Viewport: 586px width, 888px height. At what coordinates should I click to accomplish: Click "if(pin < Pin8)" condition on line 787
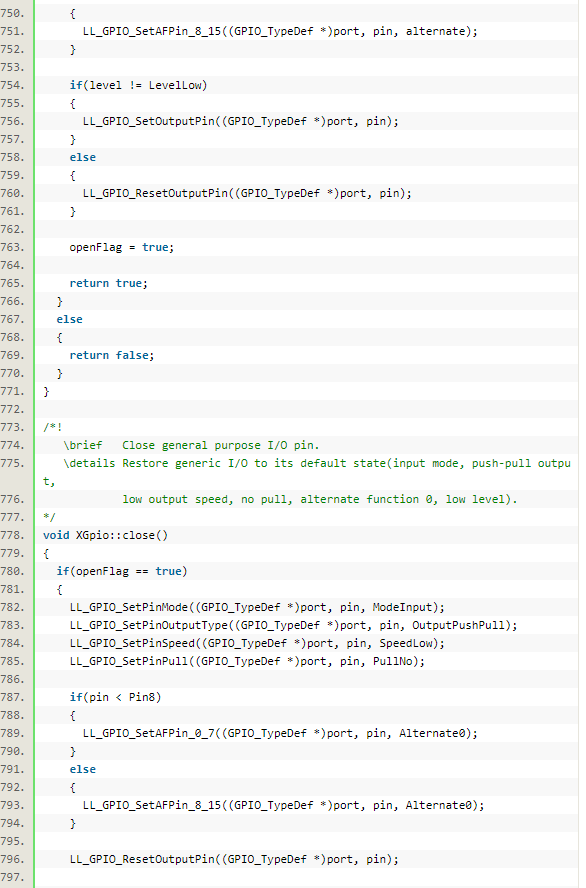tap(116, 697)
